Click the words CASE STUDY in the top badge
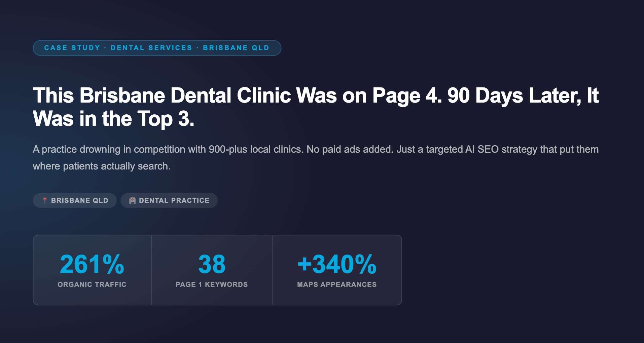Image resolution: width=644 pixels, height=343 pixels. tap(72, 48)
